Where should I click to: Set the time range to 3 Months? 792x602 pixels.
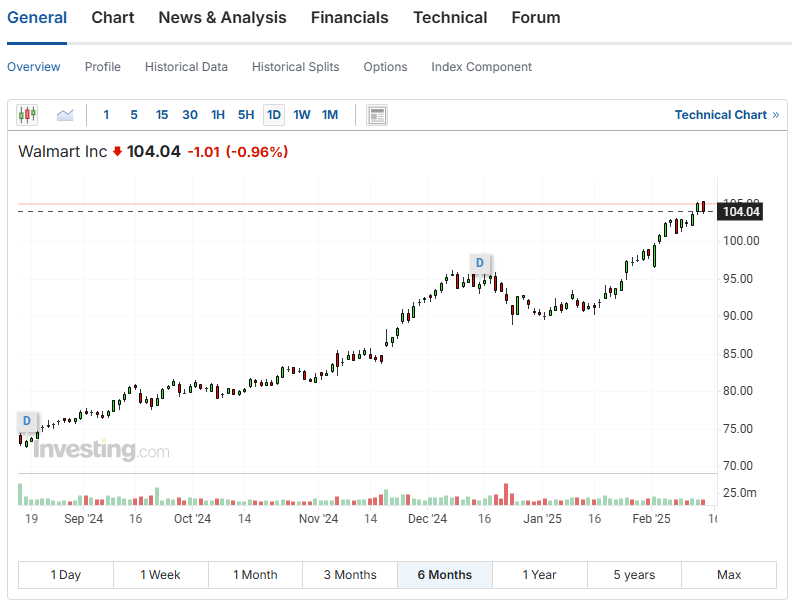[350, 575]
